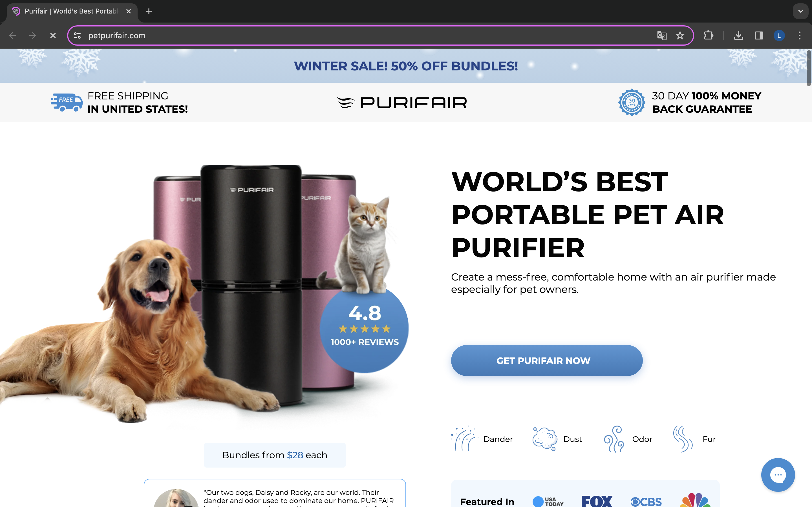812x507 pixels.
Task: Open a new browser tab
Action: tap(149, 11)
